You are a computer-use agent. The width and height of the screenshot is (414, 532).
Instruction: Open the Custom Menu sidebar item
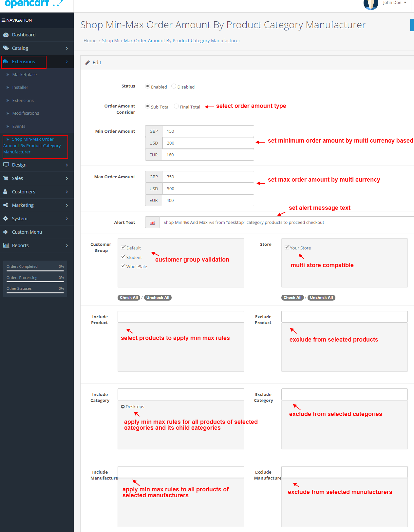(x=27, y=232)
